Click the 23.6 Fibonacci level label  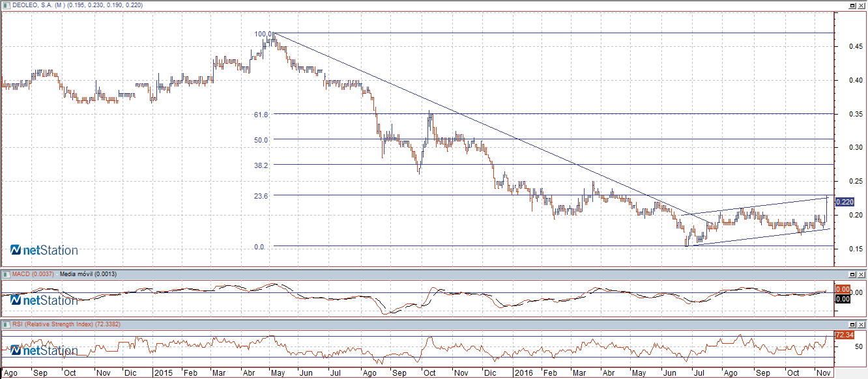click(261, 195)
